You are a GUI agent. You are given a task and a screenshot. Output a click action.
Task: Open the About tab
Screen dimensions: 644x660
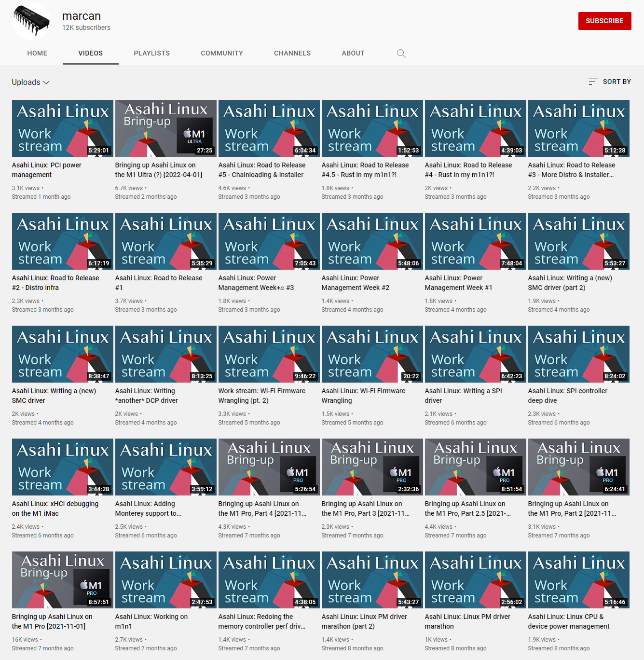[353, 53]
